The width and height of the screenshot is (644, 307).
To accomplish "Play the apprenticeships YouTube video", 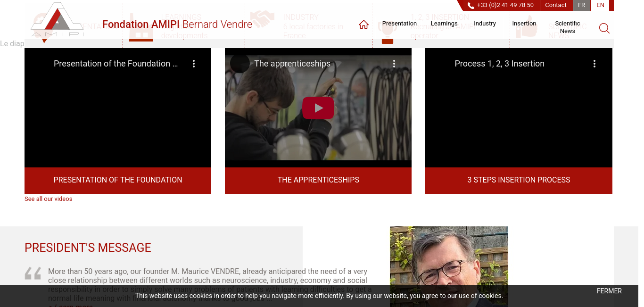I will coord(318,108).
